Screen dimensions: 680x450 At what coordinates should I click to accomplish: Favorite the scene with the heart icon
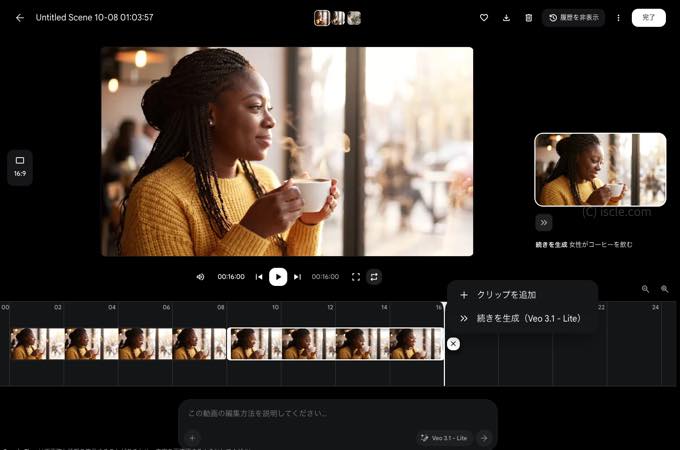[x=484, y=18]
